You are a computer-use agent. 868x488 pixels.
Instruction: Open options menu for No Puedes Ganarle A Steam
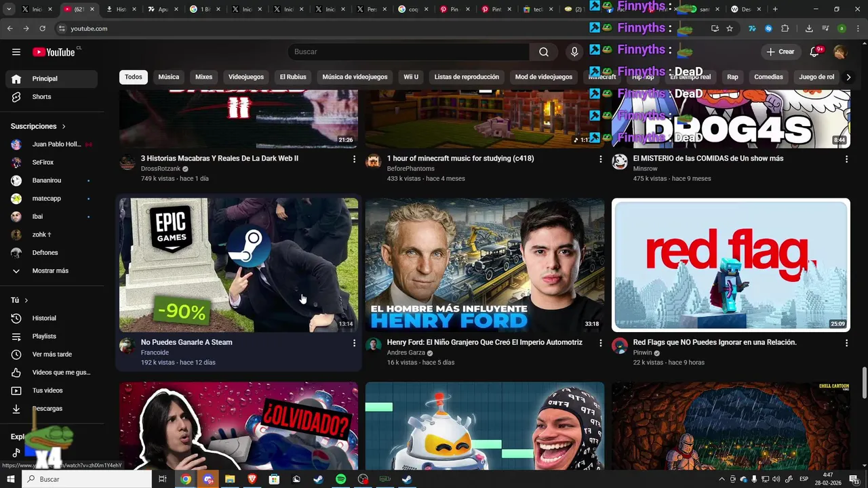(x=354, y=343)
